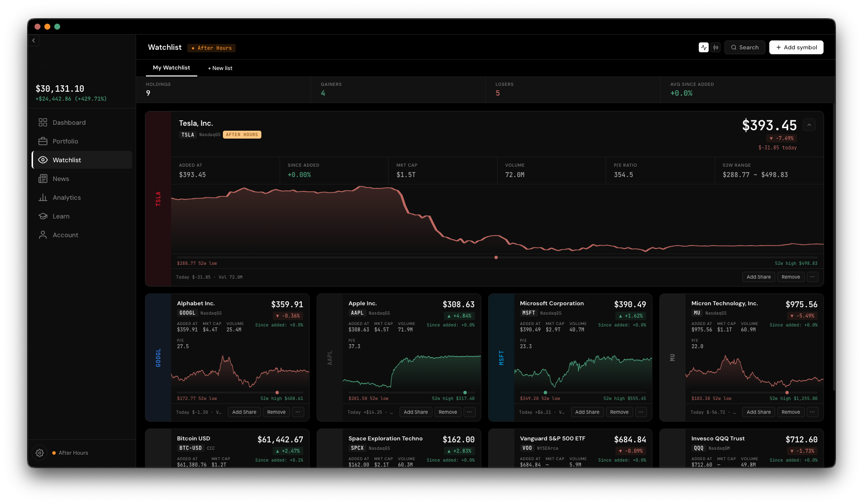
Task: Create a list with + New list
Action: click(x=220, y=68)
